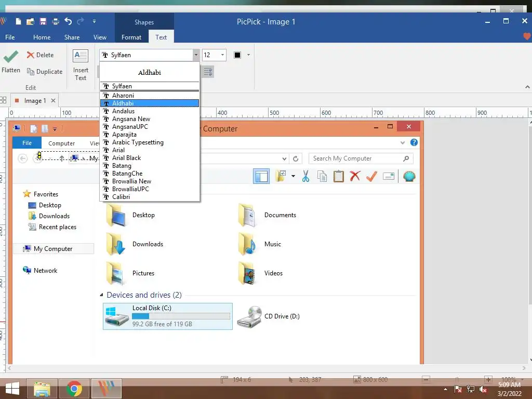Select the highlighted Aldhabi font
The image size is (532, 399).
(x=150, y=103)
